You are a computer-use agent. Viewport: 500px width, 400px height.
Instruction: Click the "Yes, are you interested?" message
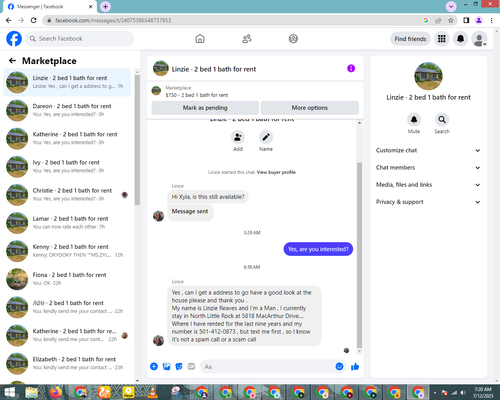coord(318,249)
